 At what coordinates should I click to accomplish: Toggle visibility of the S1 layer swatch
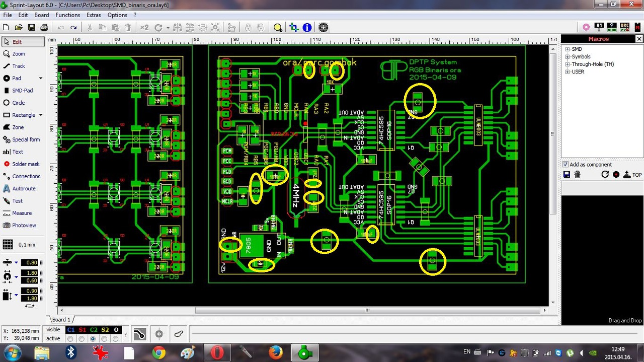(82, 330)
